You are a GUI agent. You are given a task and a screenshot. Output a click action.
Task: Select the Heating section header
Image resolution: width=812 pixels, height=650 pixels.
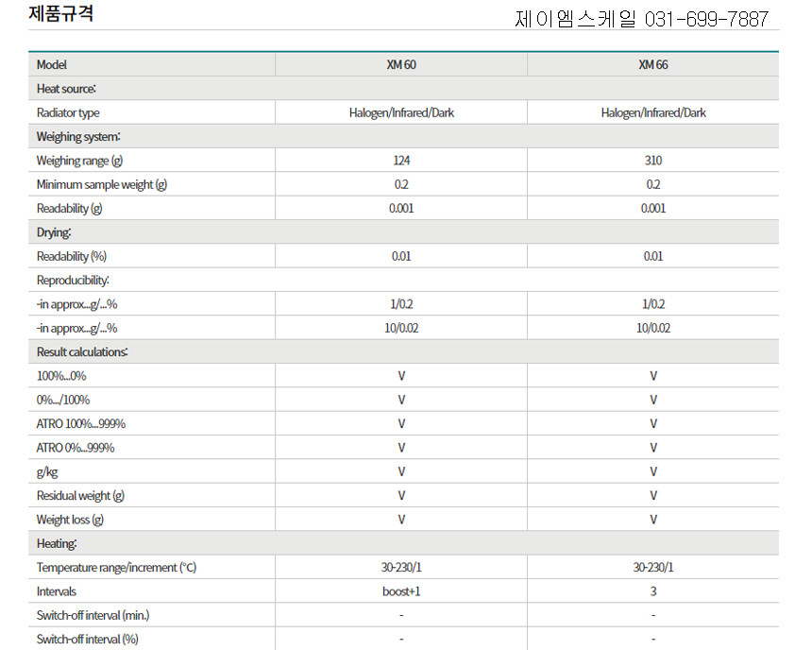pos(57,543)
